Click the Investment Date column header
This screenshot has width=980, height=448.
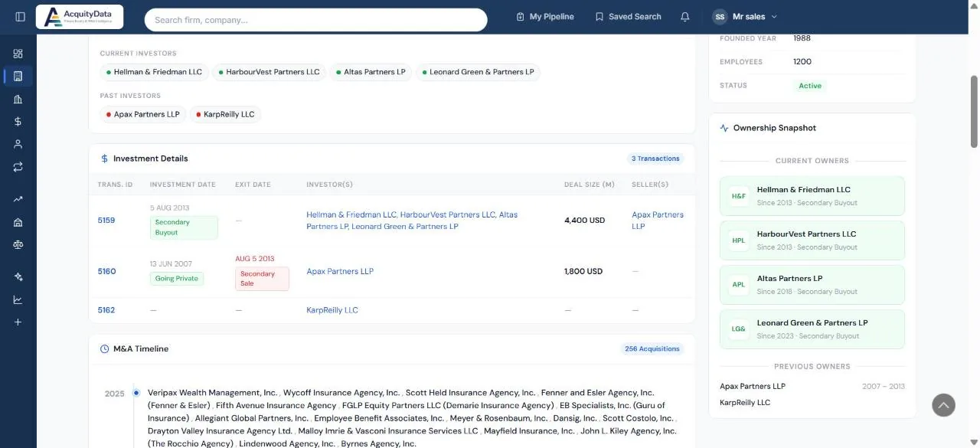[182, 185]
